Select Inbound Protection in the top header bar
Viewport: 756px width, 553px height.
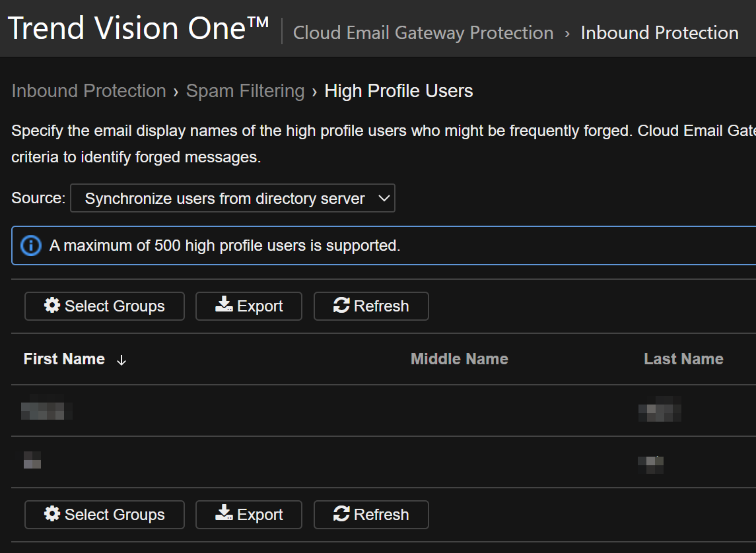click(659, 32)
